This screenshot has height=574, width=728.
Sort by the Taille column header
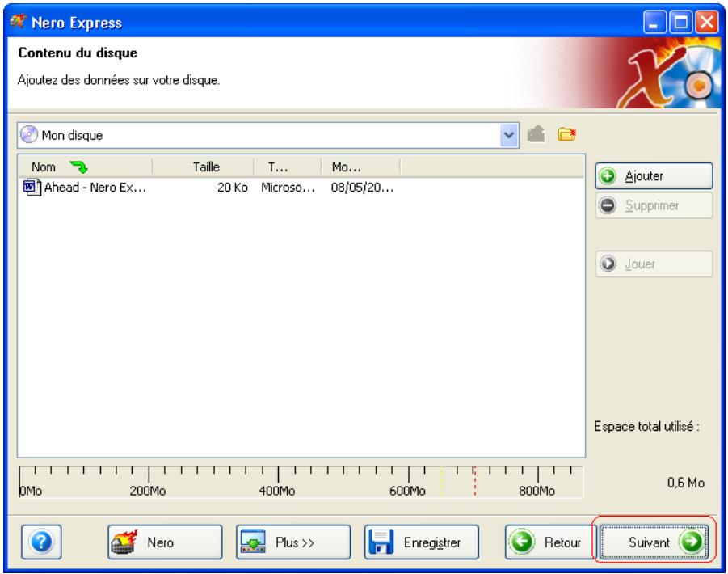[204, 167]
